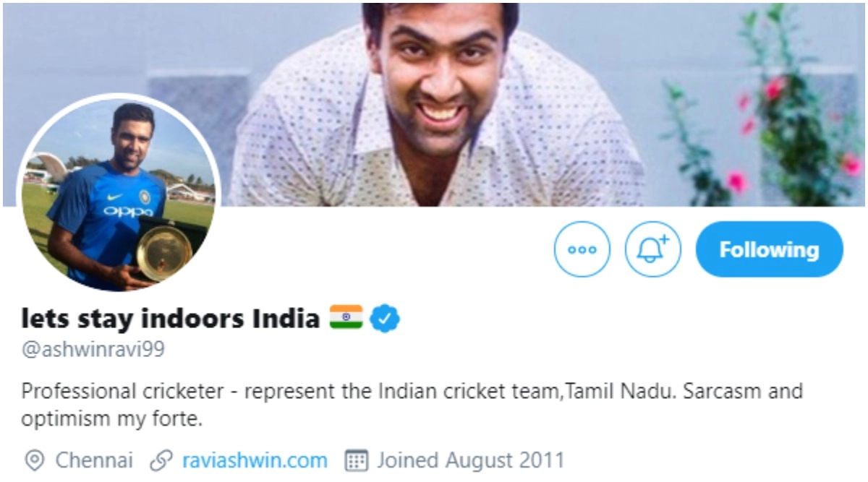Click the India flag emoji in the name

pyautogui.click(x=346, y=317)
